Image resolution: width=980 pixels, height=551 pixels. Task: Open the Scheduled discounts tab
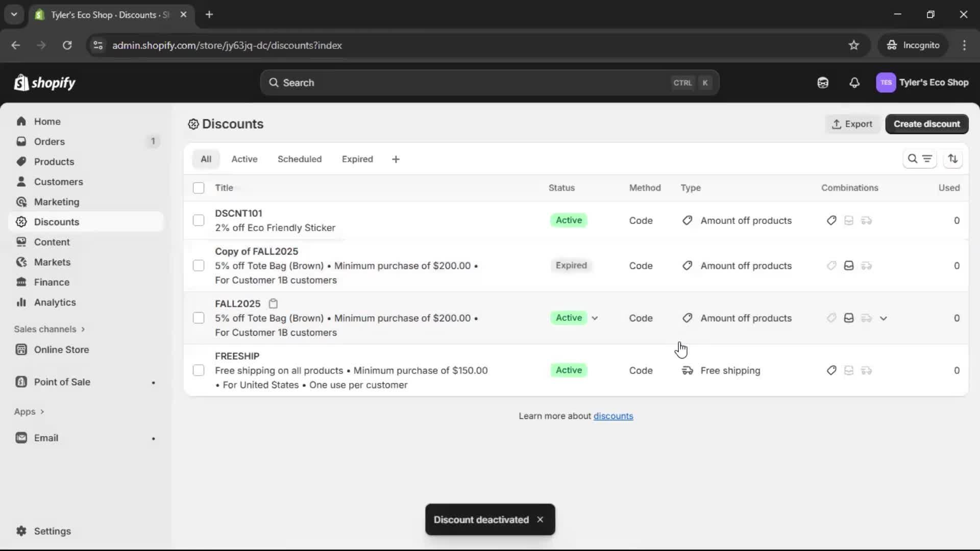pyautogui.click(x=300, y=159)
